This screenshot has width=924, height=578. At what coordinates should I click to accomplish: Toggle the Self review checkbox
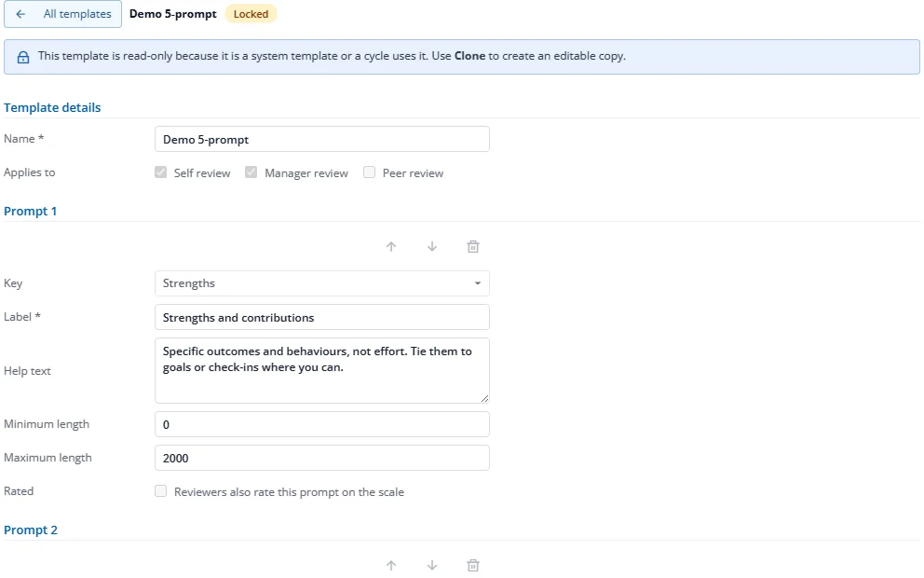160,172
